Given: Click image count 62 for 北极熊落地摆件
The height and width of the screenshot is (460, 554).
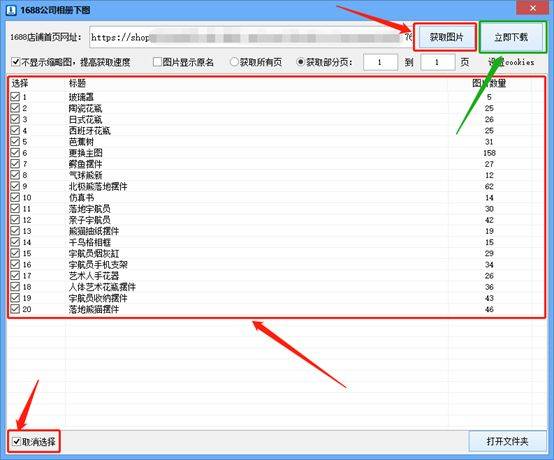Looking at the screenshot, I should pos(489,187).
